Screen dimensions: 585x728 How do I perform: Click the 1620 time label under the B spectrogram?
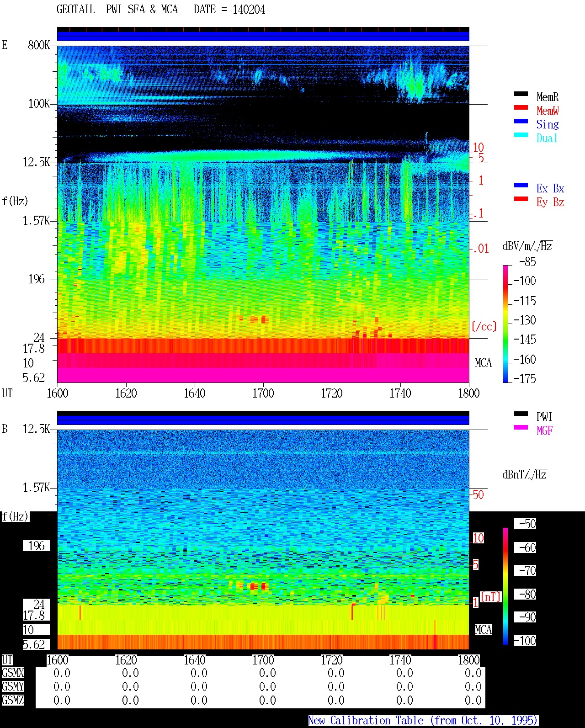[126, 660]
